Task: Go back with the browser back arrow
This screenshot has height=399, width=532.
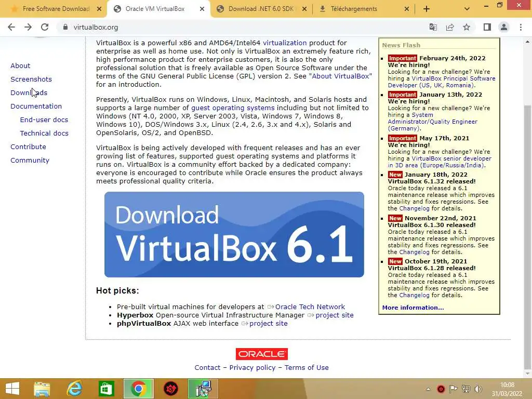Action: pos(11,27)
